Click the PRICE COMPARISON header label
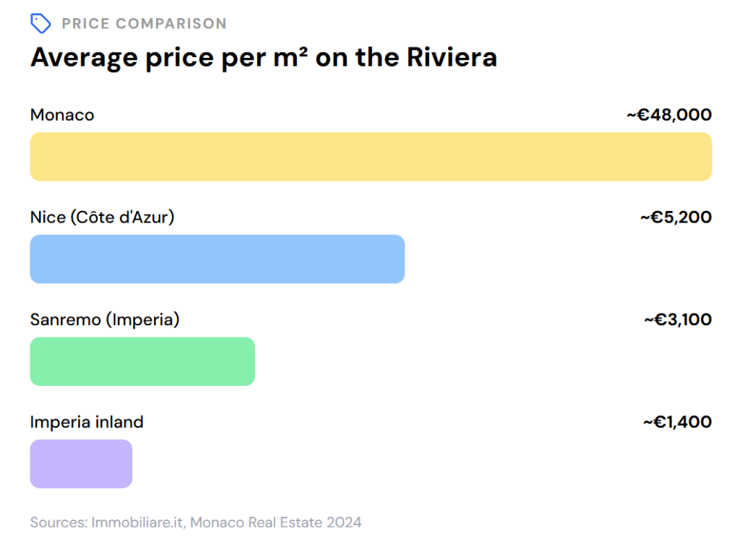Screen dimensions: 740x560 click(x=144, y=24)
